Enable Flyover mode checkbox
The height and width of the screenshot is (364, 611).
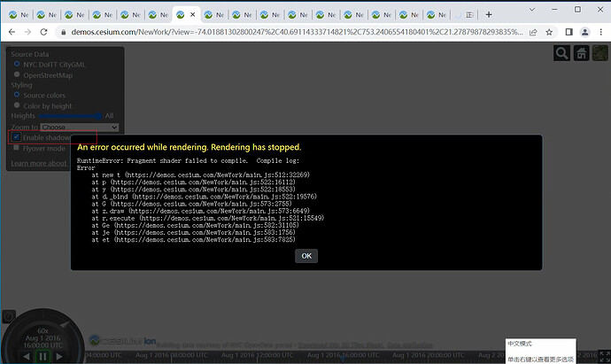(16, 148)
